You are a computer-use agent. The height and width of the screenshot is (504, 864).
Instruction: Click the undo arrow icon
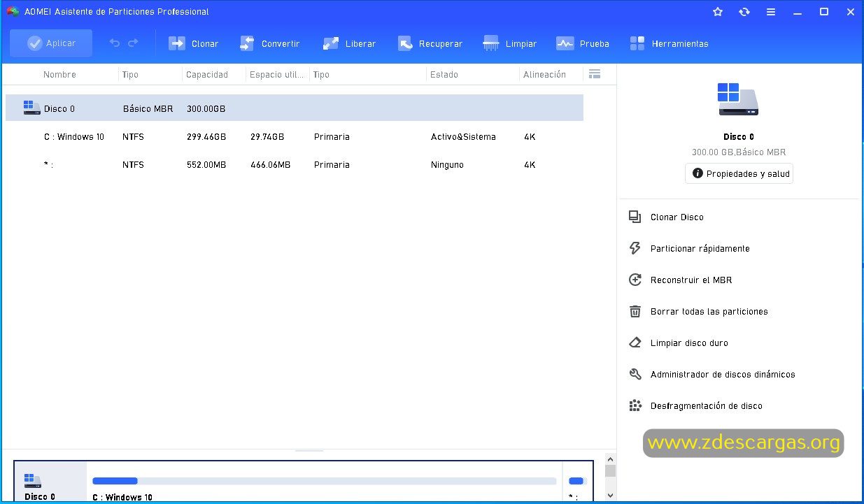pos(115,43)
